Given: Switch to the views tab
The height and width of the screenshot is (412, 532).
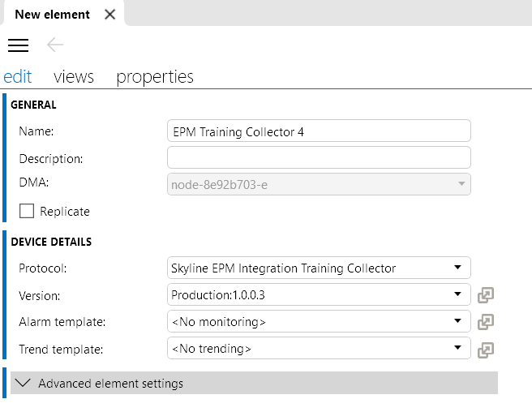Looking at the screenshot, I should 74,77.
